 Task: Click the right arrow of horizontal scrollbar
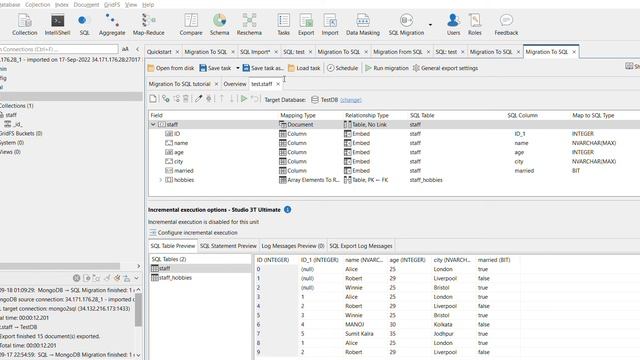click(x=138, y=266)
